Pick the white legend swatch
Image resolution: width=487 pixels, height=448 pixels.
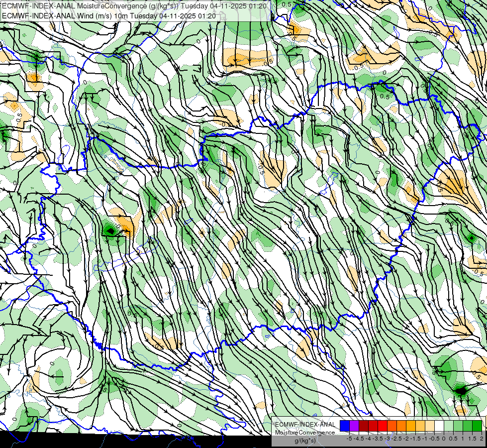pos(439,426)
